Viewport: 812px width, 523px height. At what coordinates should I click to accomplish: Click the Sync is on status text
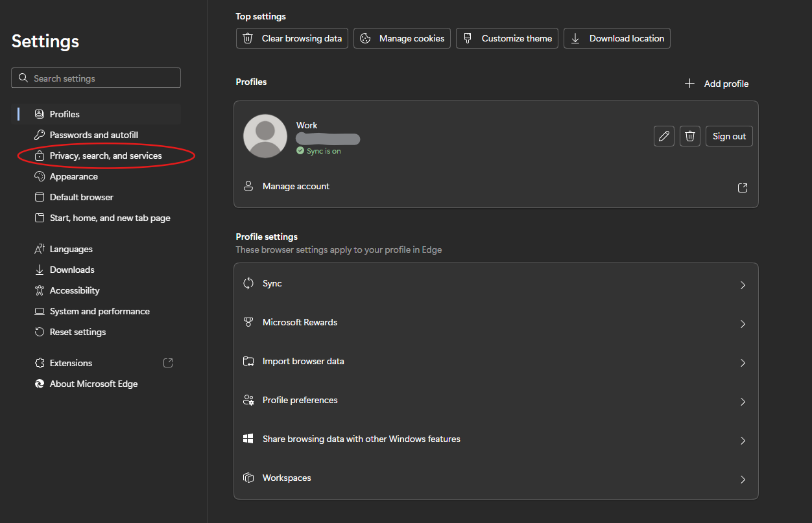click(x=324, y=151)
